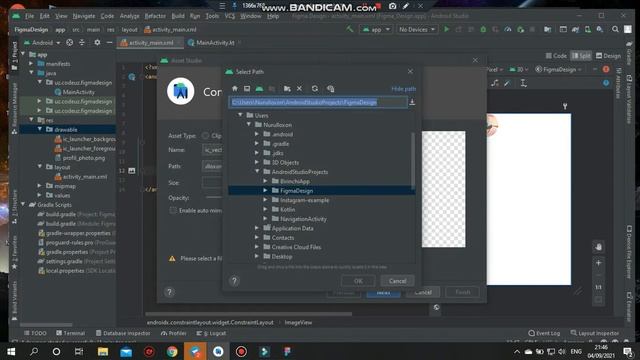Open Android view dropdown in Project panel

coord(42,42)
